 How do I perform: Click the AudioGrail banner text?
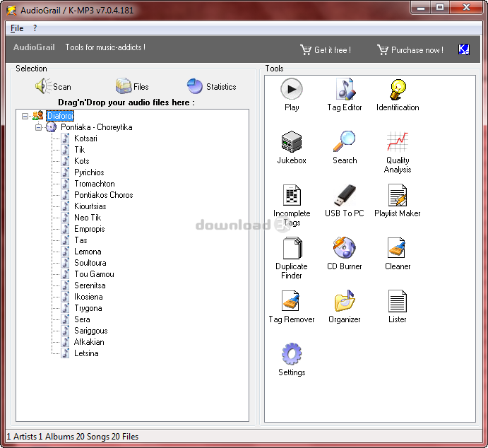point(34,47)
